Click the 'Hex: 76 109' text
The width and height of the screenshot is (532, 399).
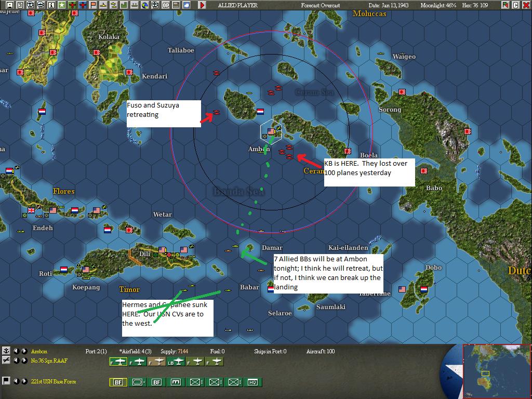point(475,5)
